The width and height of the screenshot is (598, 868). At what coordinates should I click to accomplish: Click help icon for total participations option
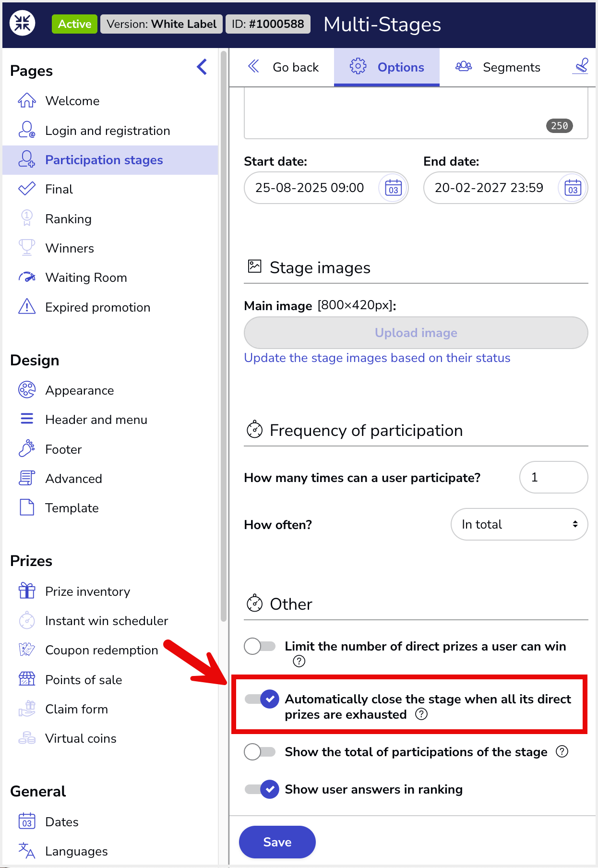(x=562, y=752)
